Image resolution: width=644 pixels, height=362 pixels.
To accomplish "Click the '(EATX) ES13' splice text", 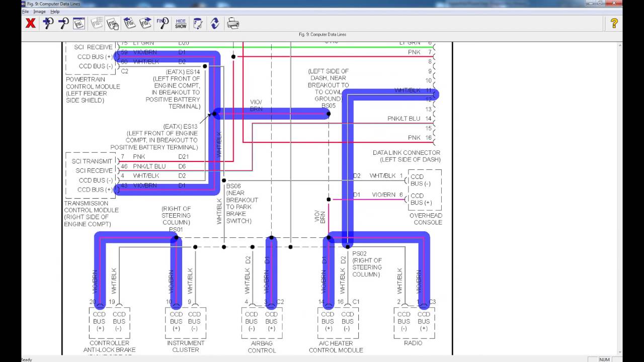I will [180, 126].
